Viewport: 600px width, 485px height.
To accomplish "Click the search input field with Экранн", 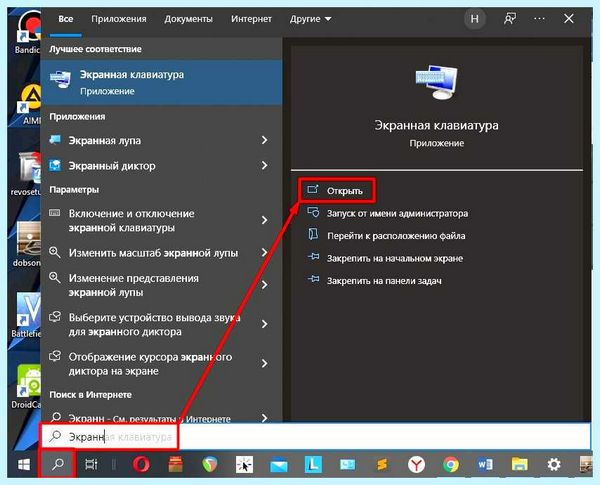I will click(316, 436).
